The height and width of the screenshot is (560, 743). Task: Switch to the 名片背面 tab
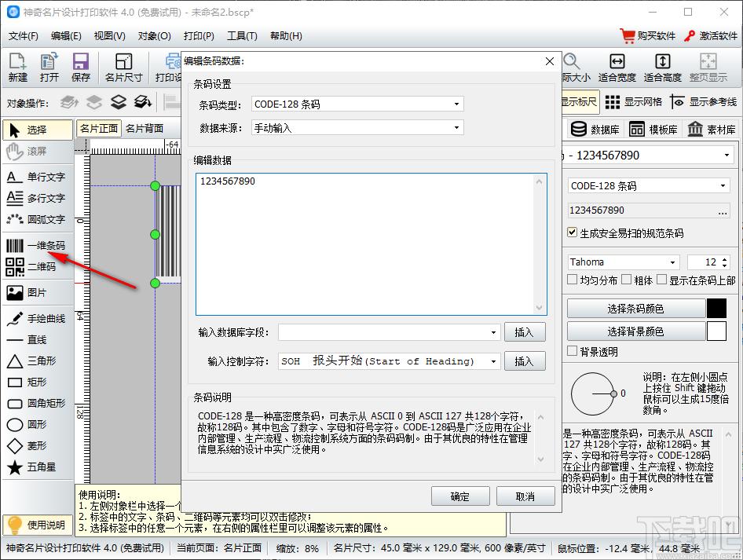145,128
